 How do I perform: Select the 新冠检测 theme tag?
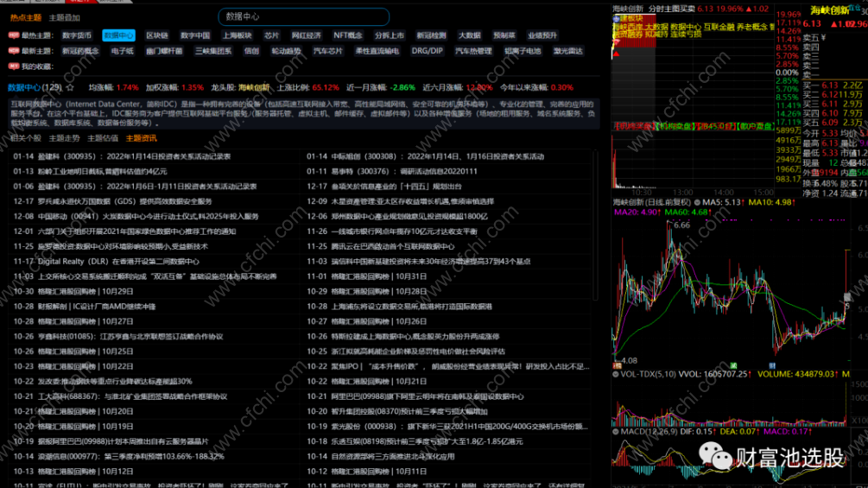431,35
